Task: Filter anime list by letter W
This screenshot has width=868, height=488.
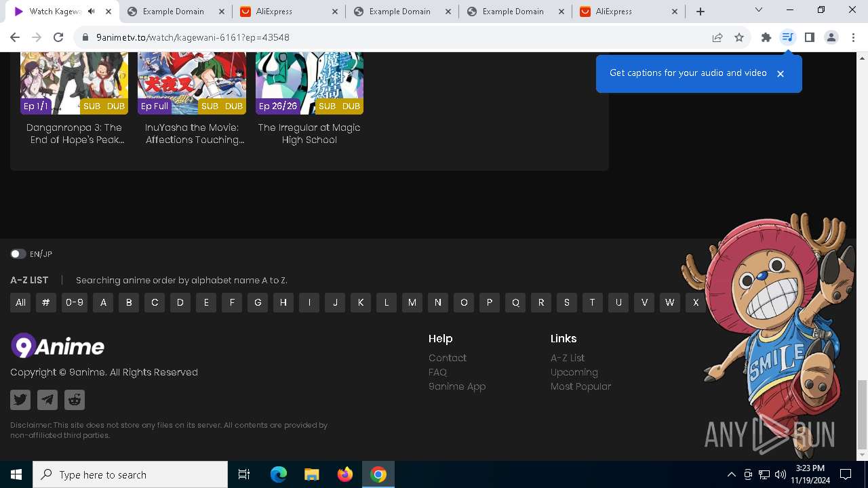Action: pos(670,302)
